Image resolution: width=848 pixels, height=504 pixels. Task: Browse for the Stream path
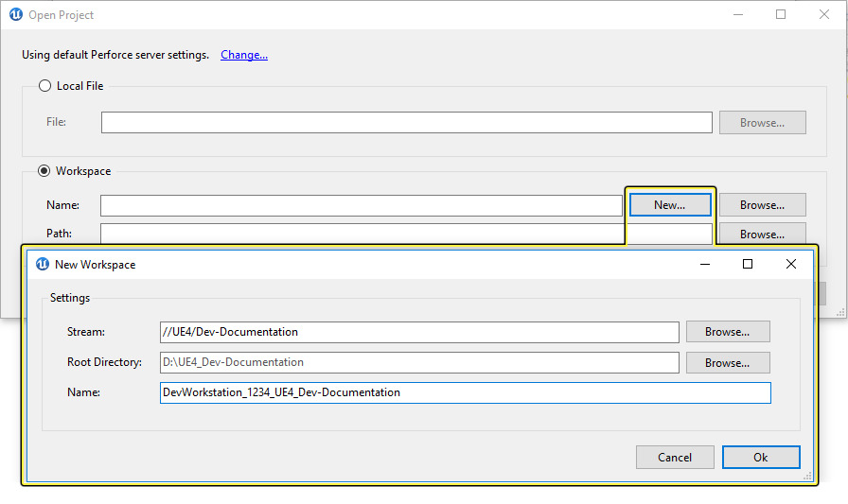pyautogui.click(x=727, y=332)
